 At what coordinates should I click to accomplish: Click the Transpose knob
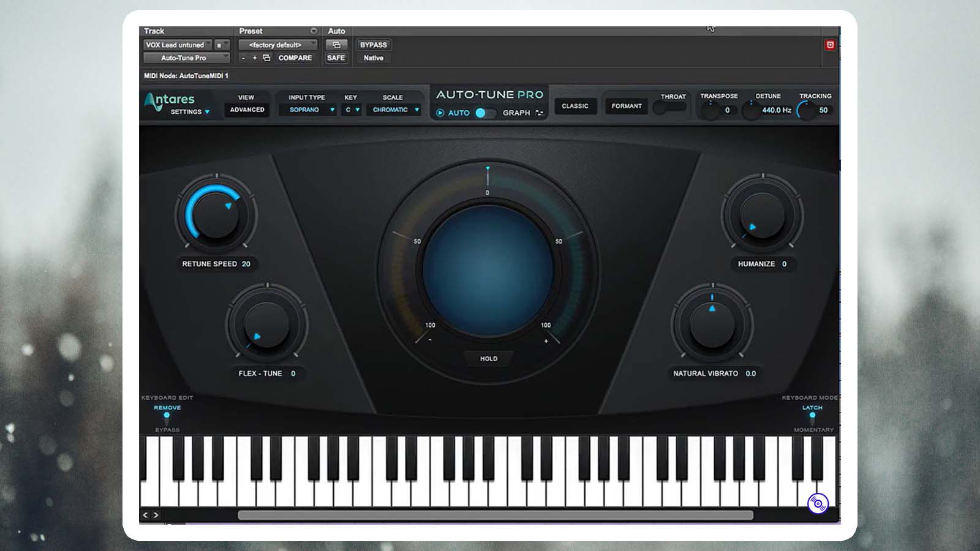point(710,110)
